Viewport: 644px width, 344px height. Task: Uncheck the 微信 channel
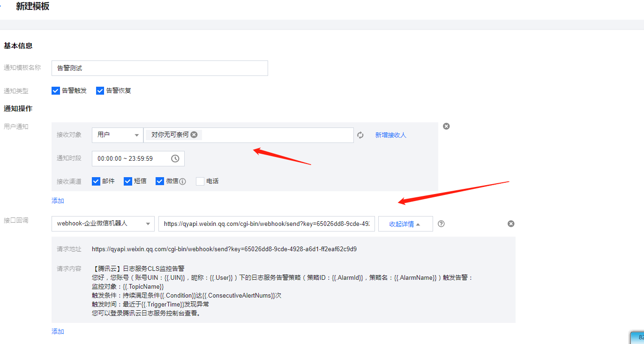(160, 181)
